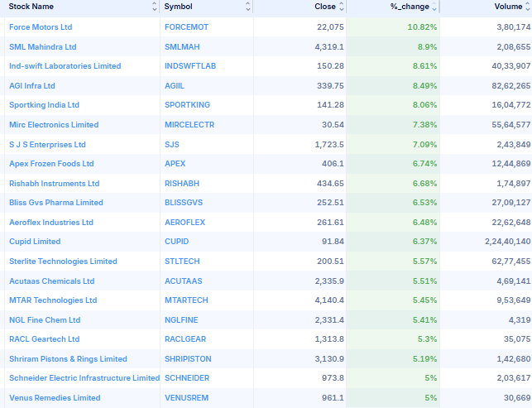The image size is (532, 408).
Task: Open Rishabh Instruments Ltd link
Action: pos(55,184)
